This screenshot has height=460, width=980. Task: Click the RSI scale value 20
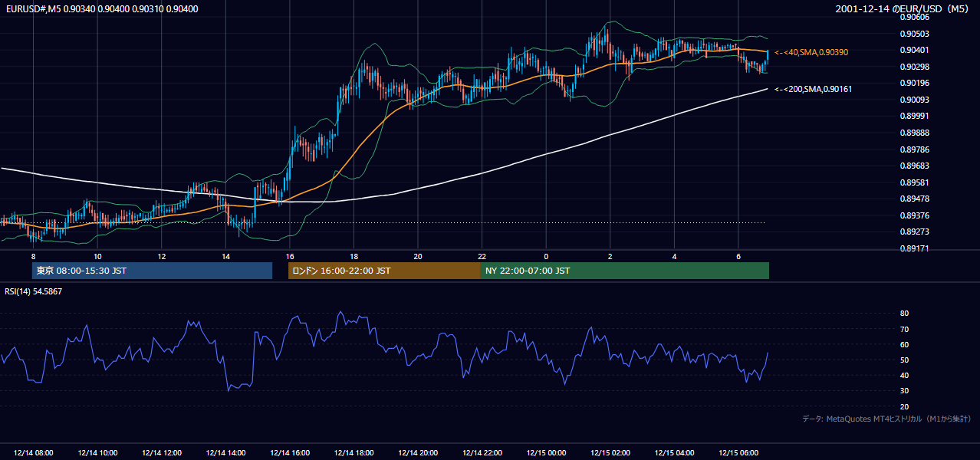(904, 406)
